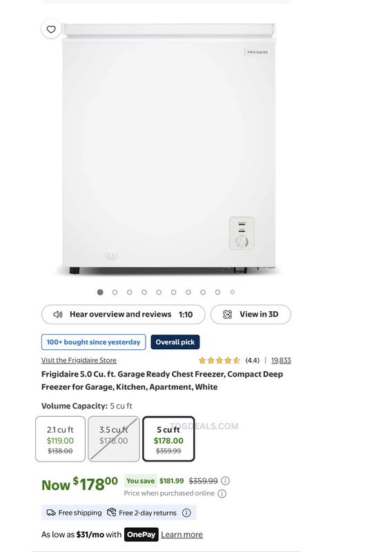The height and width of the screenshot is (552, 392).
Task: Click the Free shipping truck icon
Action: [x=51, y=513]
